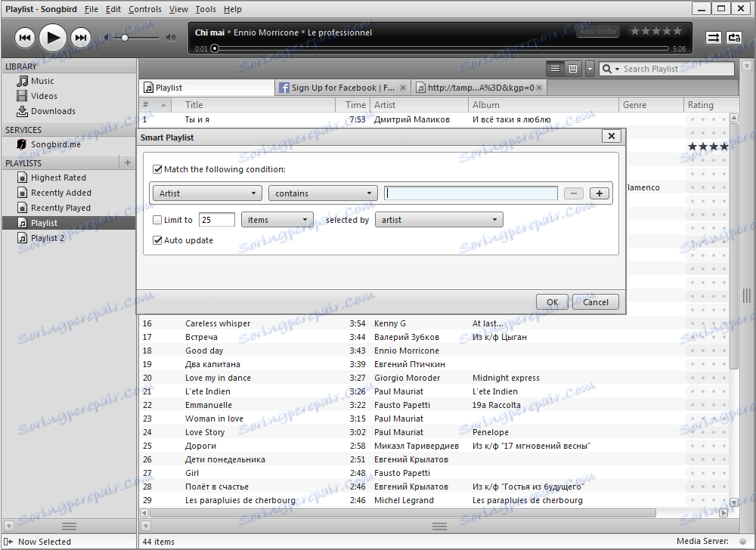Open the Controls menu

[x=144, y=9]
